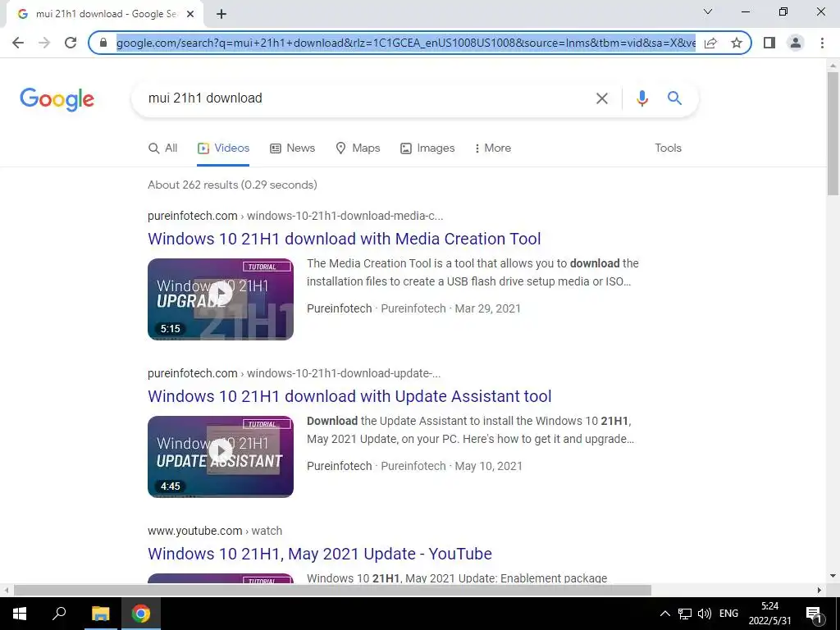Open volume control in tray
This screenshot has width=840, height=630.
705,614
